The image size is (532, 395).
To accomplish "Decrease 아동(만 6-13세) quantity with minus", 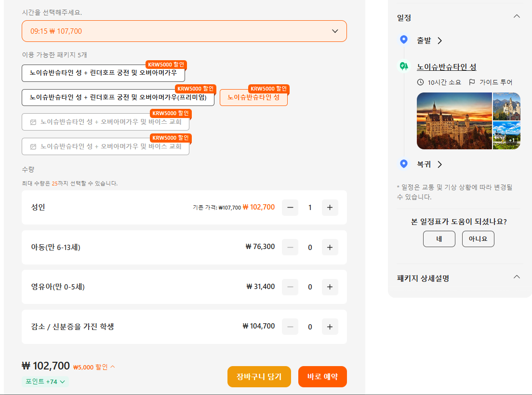I will pyautogui.click(x=290, y=247).
